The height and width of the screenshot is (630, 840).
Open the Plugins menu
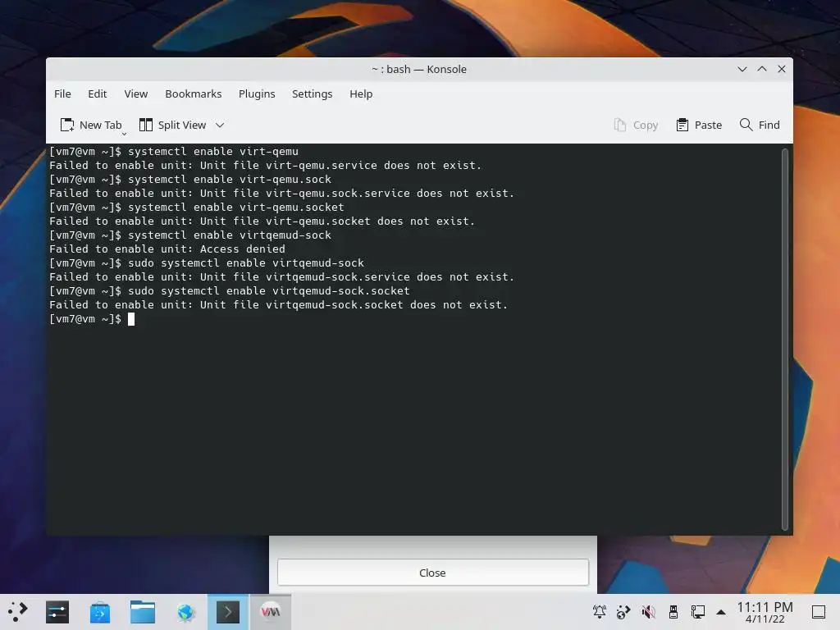[257, 94]
